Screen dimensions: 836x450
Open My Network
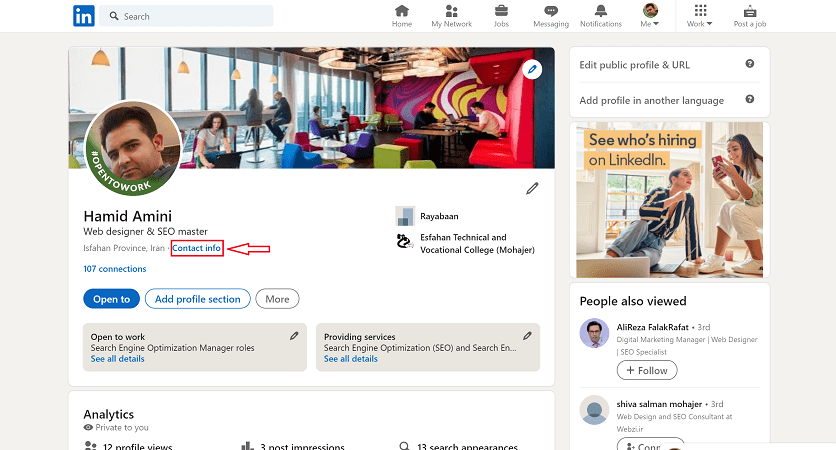pyautogui.click(x=451, y=17)
